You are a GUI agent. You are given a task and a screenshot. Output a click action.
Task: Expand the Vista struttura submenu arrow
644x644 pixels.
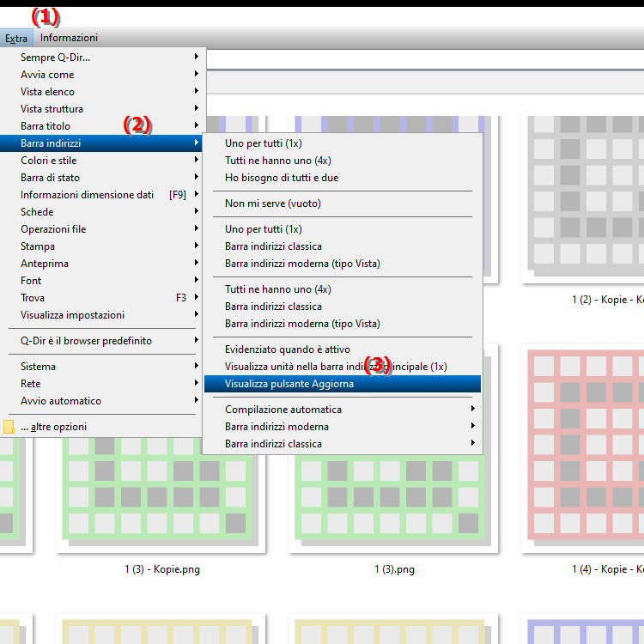tap(197, 108)
